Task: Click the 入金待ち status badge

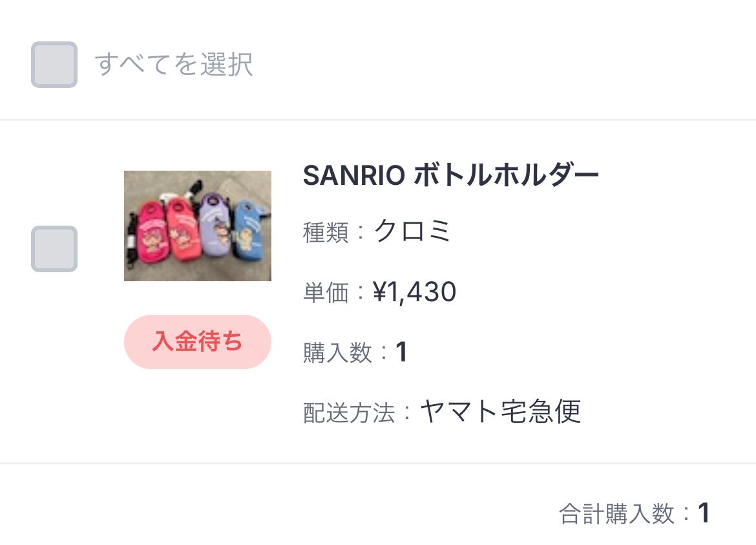Action: [x=198, y=342]
